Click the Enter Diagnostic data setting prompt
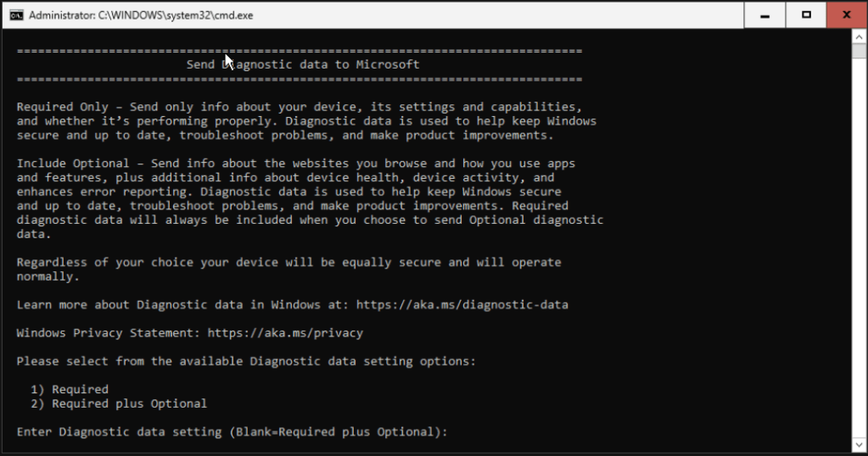This screenshot has width=868, height=456. point(231,432)
